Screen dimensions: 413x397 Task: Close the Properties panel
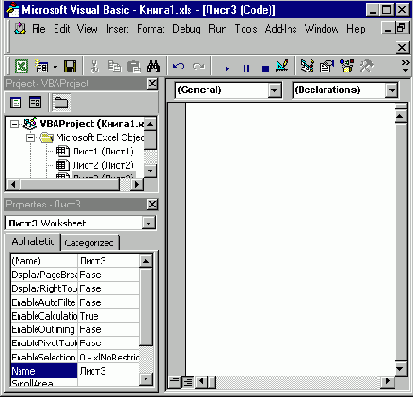tap(152, 204)
